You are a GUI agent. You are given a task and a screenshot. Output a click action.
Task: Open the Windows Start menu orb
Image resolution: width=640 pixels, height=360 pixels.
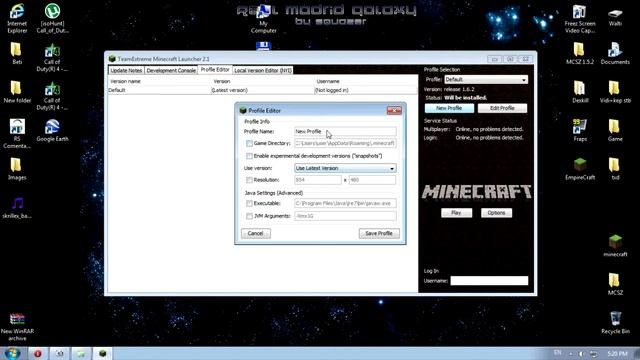[13, 353]
